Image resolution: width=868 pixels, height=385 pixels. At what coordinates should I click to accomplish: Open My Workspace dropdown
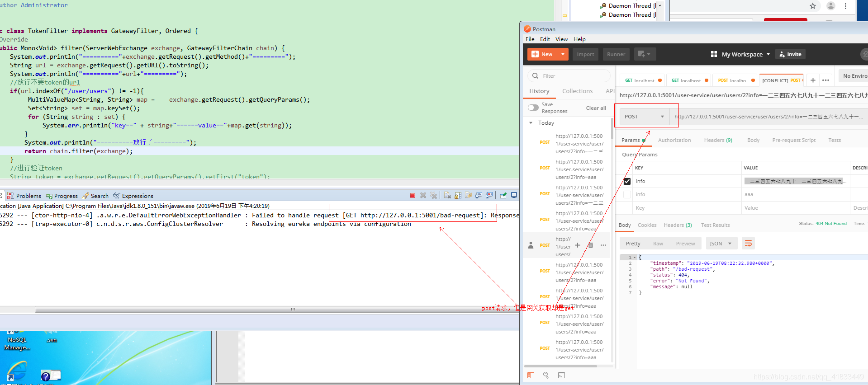point(745,54)
